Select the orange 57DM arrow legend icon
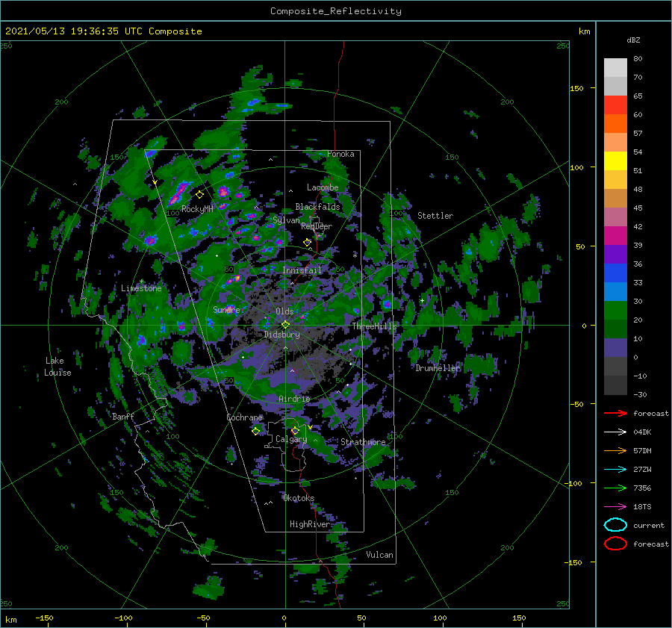 click(615, 450)
